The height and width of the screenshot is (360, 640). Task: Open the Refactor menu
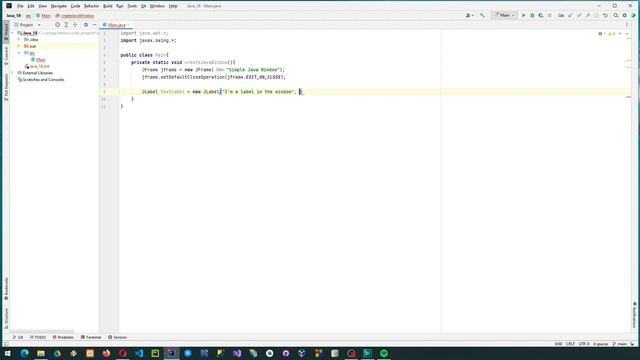[x=91, y=6]
